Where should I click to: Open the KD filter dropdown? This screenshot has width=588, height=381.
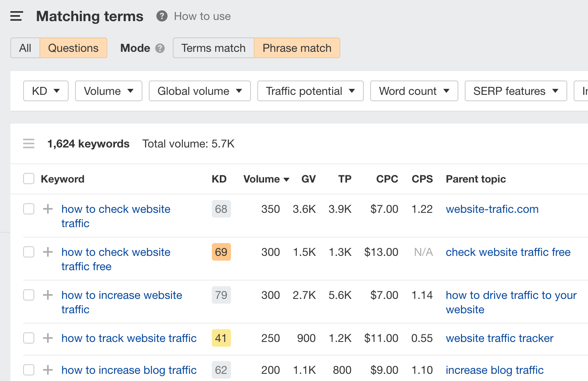45,91
